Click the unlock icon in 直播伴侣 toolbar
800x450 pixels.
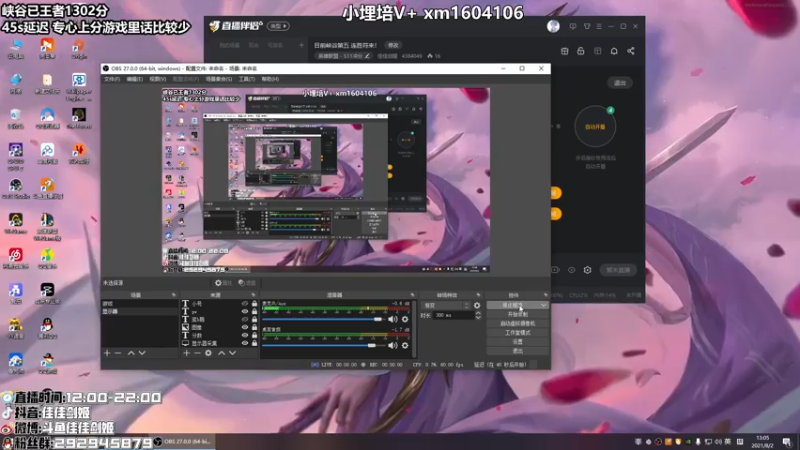pyautogui.click(x=581, y=51)
